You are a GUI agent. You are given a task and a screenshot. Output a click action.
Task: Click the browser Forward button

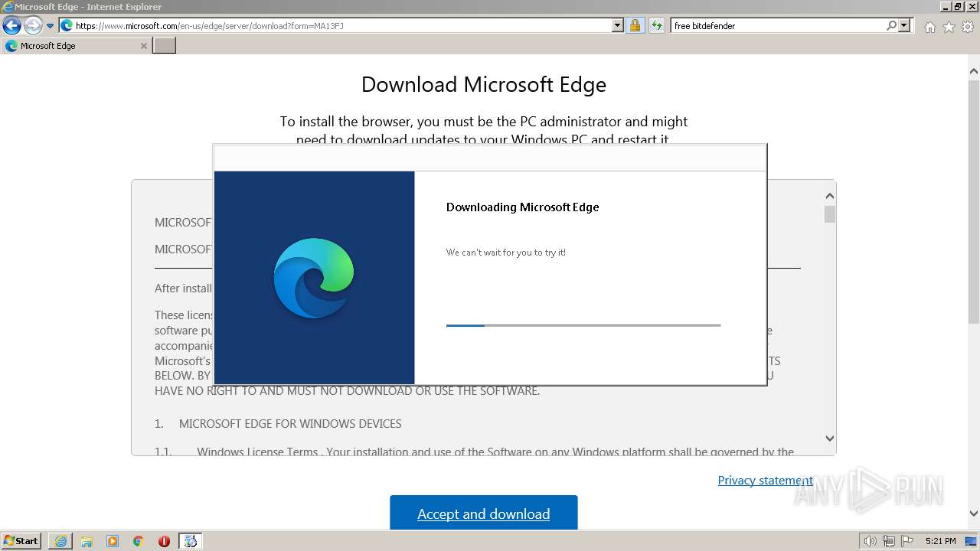click(33, 26)
